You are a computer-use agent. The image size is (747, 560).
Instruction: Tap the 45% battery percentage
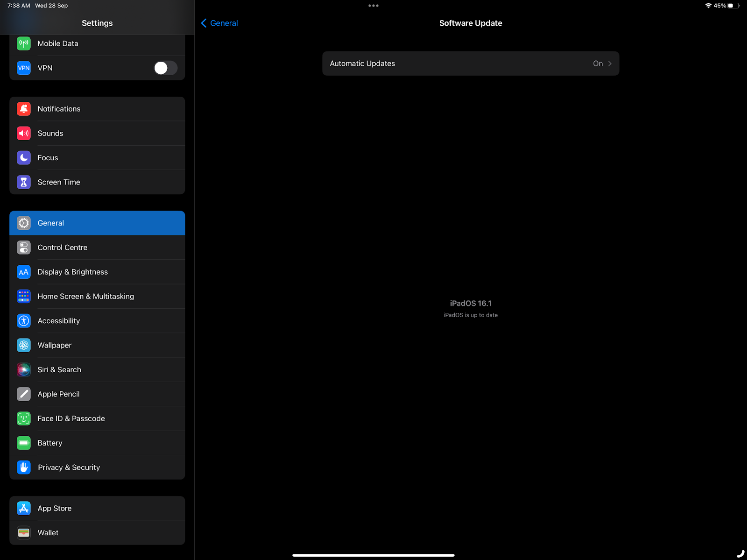coord(720,6)
